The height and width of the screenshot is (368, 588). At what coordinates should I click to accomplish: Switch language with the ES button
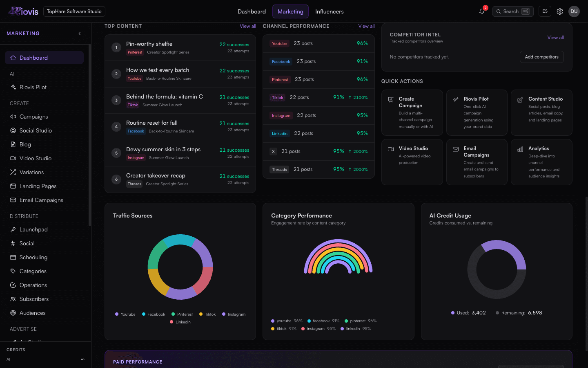point(545,11)
